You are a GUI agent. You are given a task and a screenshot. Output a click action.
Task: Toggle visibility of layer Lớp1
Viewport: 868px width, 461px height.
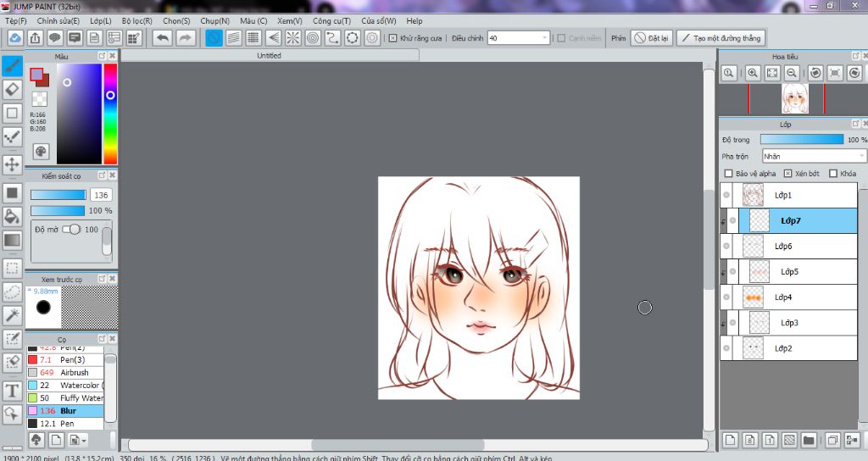(726, 195)
